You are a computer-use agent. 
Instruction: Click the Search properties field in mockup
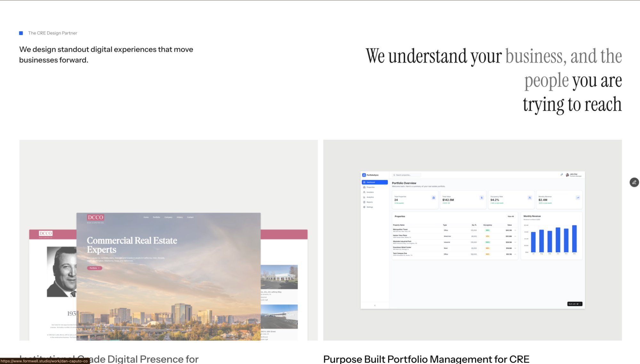point(406,175)
